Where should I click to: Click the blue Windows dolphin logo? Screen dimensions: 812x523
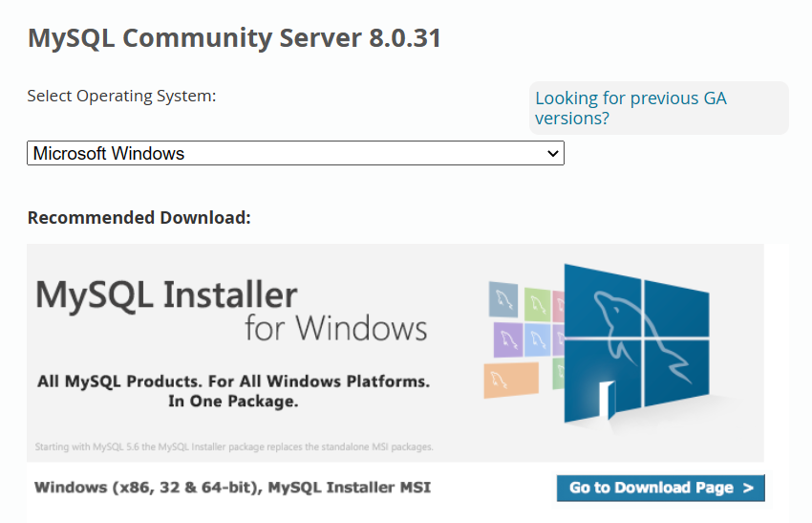[x=636, y=342]
